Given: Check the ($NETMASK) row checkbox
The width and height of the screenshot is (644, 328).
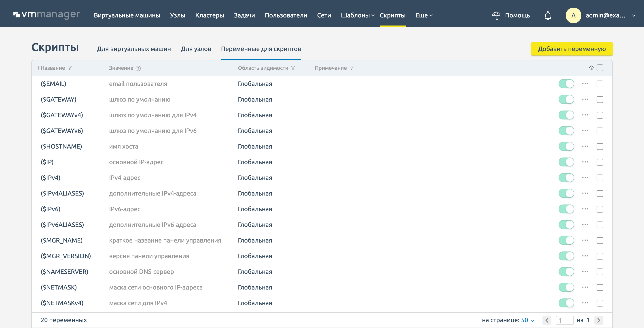Looking at the screenshot, I should (600, 288).
